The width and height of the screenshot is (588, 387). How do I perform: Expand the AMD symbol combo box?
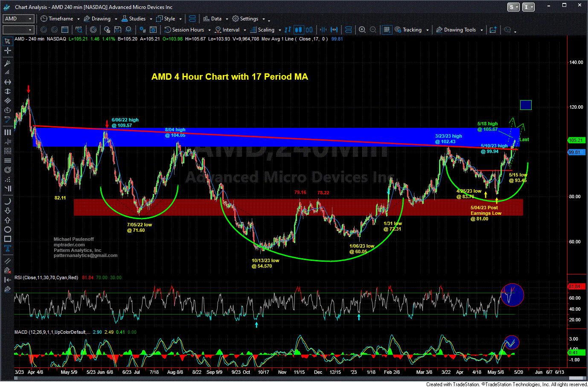pyautogui.click(x=18, y=19)
